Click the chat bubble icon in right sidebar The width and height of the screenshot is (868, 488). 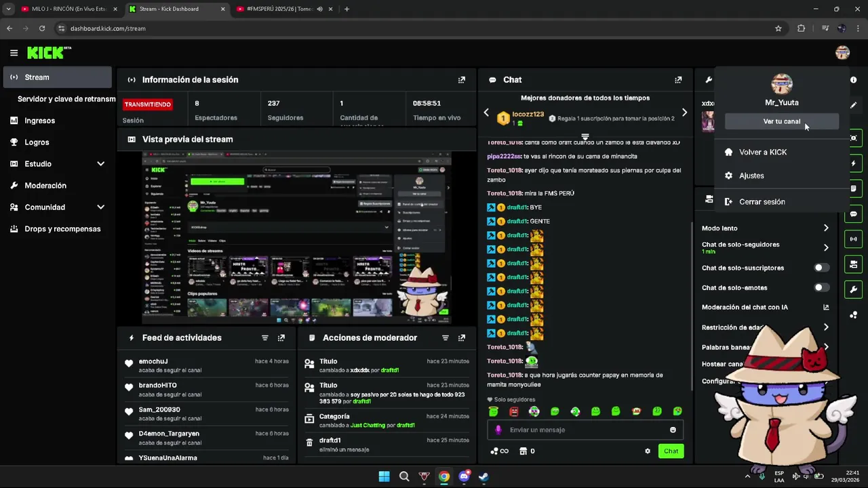tap(853, 214)
